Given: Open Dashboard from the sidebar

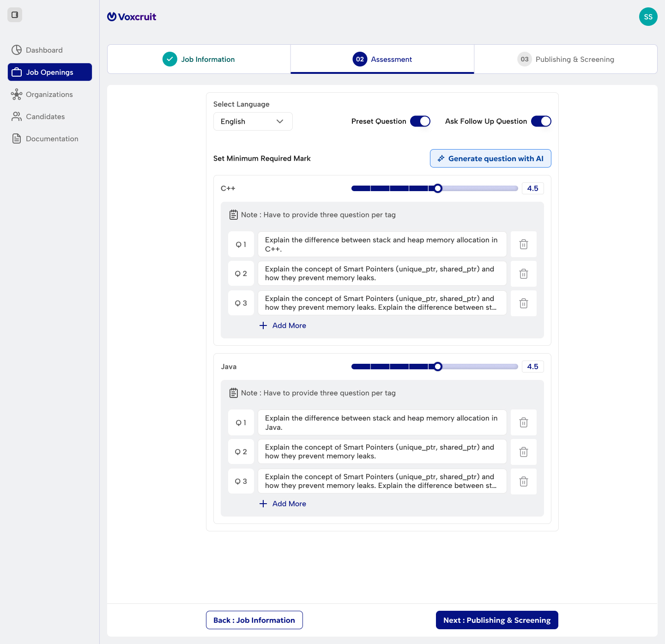Looking at the screenshot, I should tap(50, 50).
